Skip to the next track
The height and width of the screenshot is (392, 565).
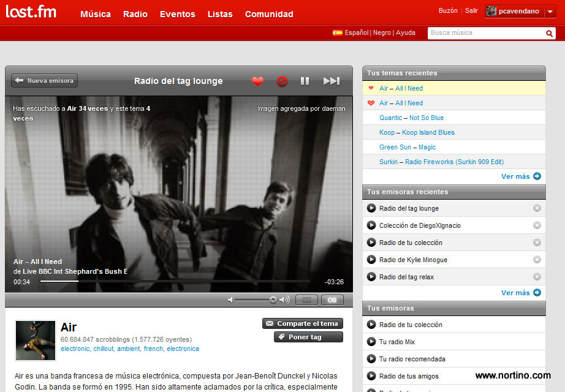[332, 81]
